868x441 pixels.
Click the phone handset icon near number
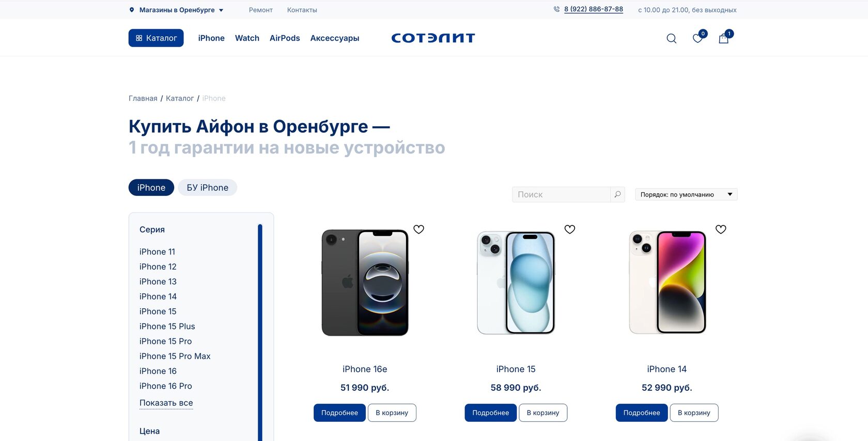point(556,9)
